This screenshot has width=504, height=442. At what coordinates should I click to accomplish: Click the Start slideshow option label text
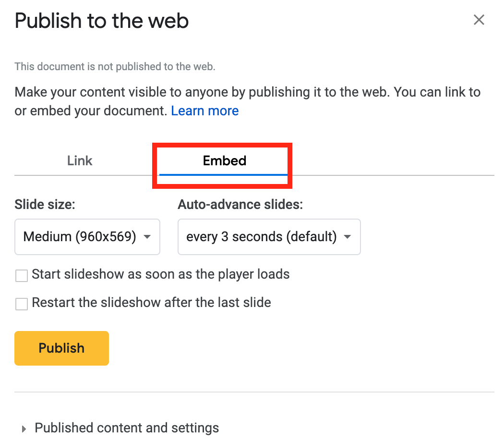click(160, 275)
